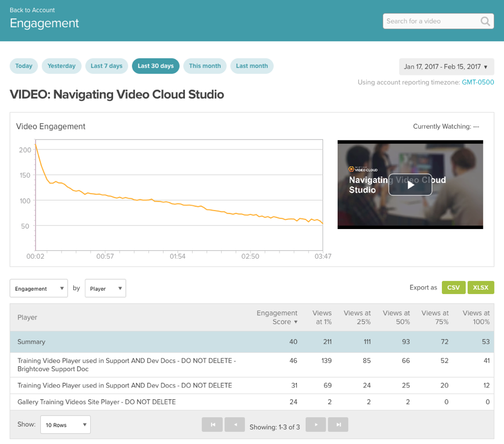
Task: Click the Showing: 1-3 of 3 label
Action: [x=275, y=427]
